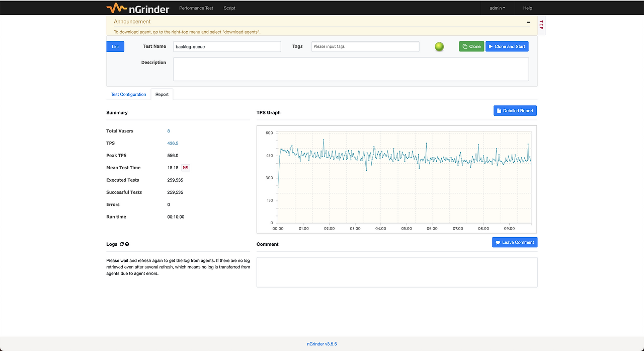Click the Successful Tests label
The height and width of the screenshot is (351, 644).
(124, 192)
